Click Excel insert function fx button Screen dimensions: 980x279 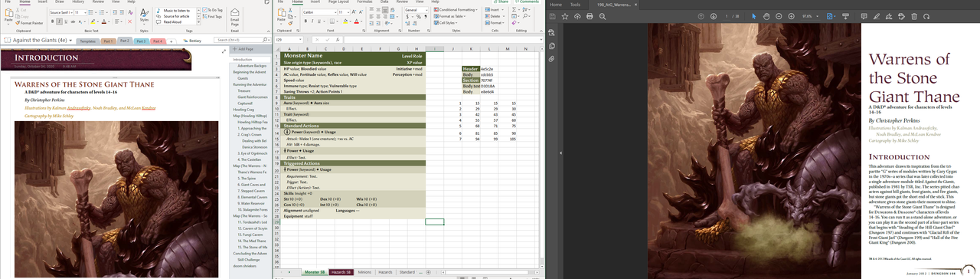pyautogui.click(x=338, y=40)
